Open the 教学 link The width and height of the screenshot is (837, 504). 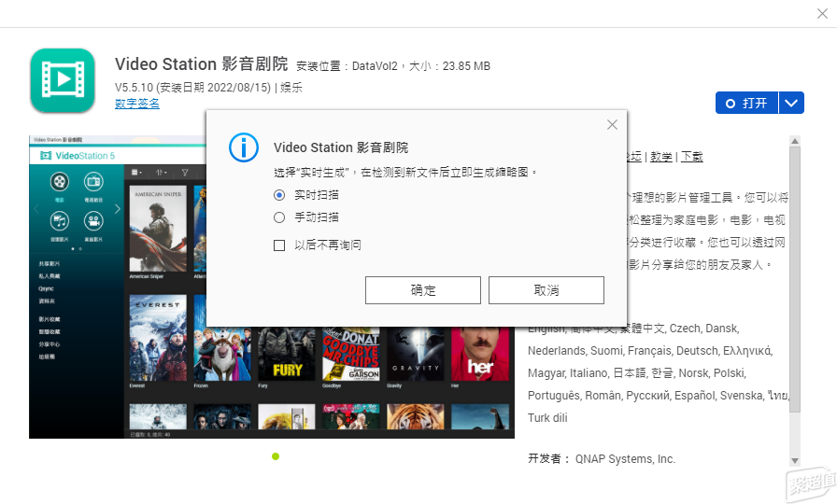click(660, 157)
